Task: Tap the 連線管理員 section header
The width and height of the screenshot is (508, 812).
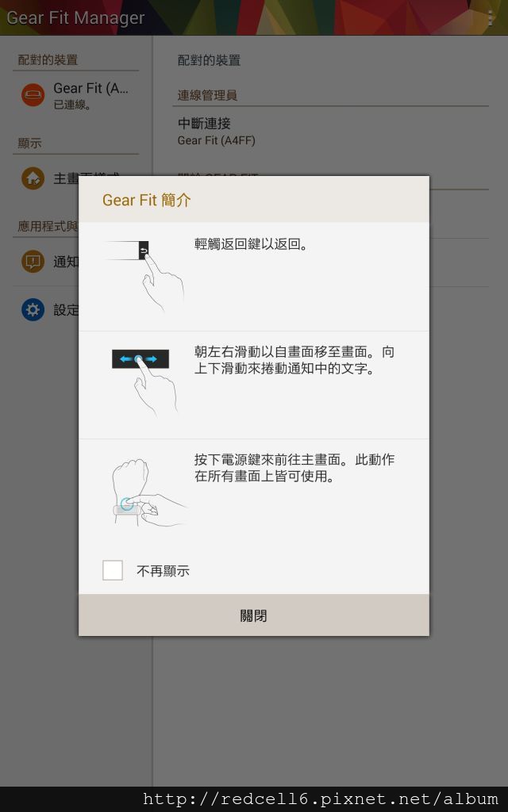Action: coord(207,95)
